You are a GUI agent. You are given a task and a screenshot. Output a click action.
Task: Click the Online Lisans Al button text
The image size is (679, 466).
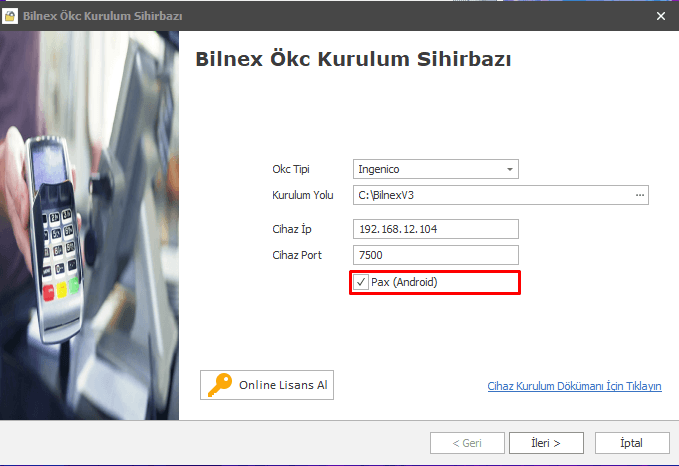[283, 385]
